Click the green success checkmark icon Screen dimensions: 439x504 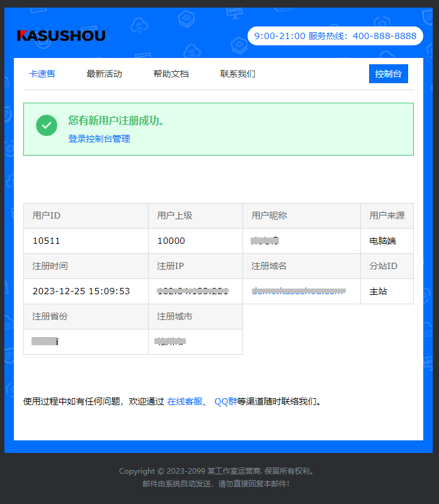(47, 125)
